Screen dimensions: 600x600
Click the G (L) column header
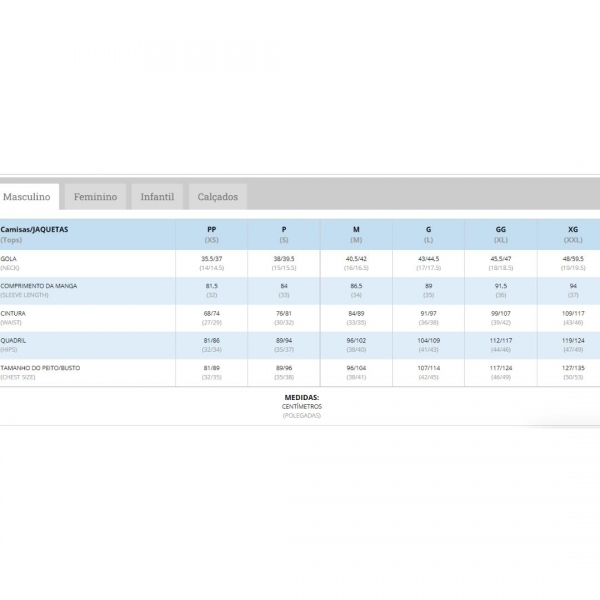[x=429, y=234]
